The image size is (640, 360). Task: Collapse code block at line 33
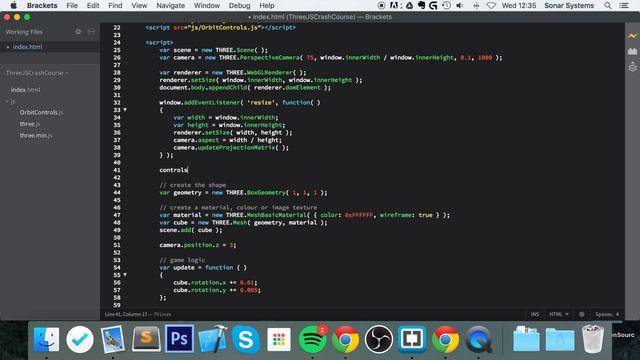coord(125,110)
